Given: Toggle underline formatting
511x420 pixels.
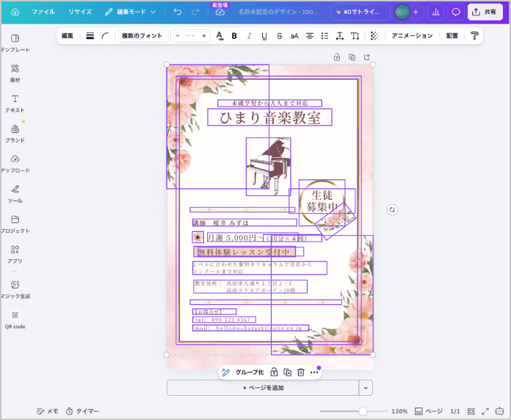Looking at the screenshot, I should 264,36.
